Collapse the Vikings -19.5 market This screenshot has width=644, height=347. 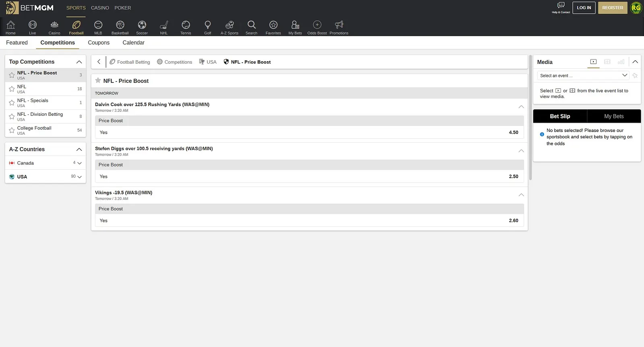[521, 195]
